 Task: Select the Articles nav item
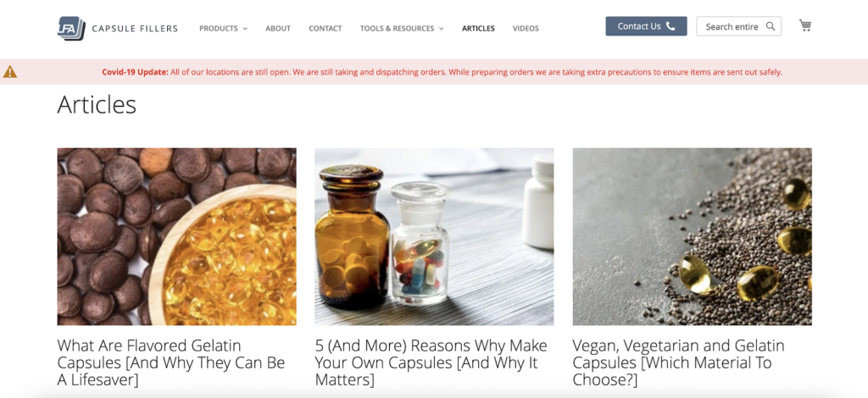478,28
